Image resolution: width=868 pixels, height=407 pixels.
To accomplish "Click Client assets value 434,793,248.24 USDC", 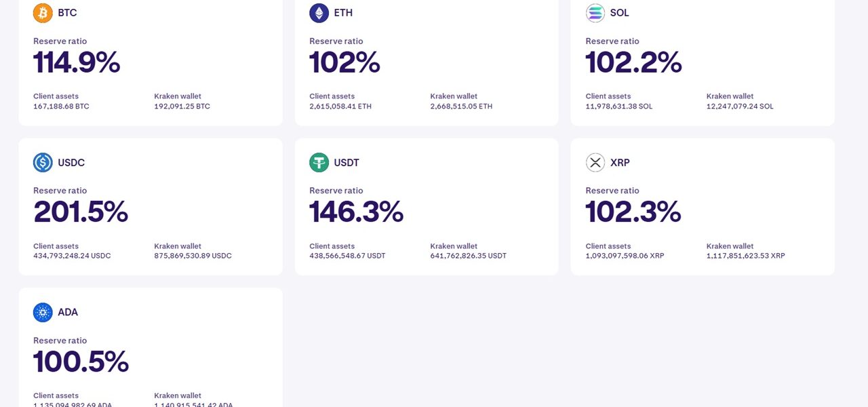I will pyautogui.click(x=72, y=256).
